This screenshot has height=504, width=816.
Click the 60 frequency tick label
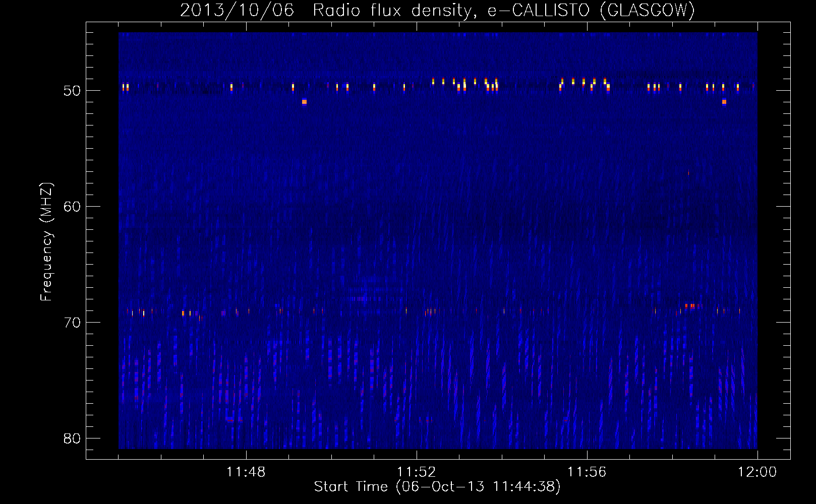(72, 207)
